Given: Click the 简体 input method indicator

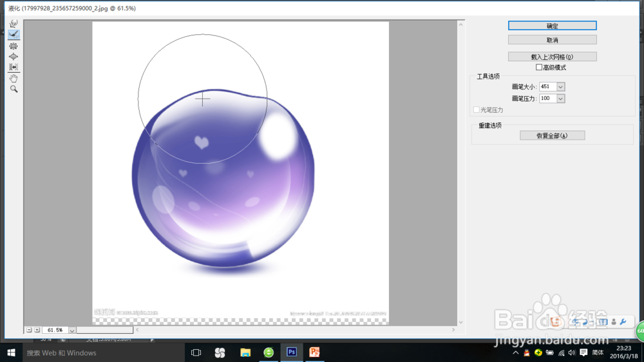Looking at the screenshot, I should tap(598, 352).
